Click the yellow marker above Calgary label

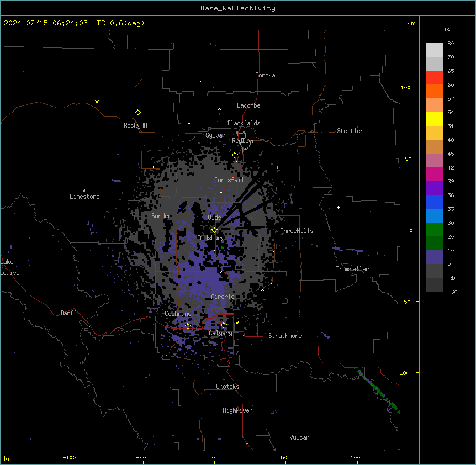click(224, 325)
